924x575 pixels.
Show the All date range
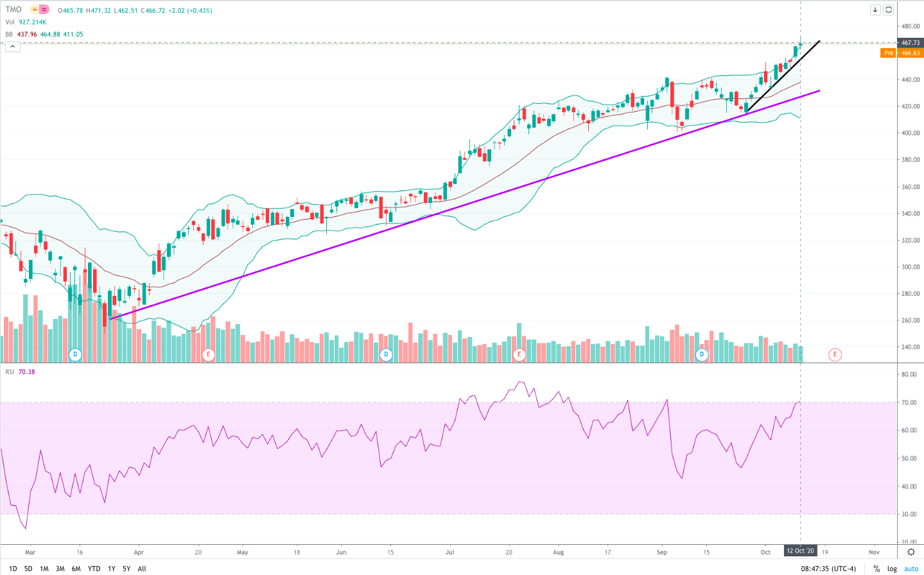142,569
